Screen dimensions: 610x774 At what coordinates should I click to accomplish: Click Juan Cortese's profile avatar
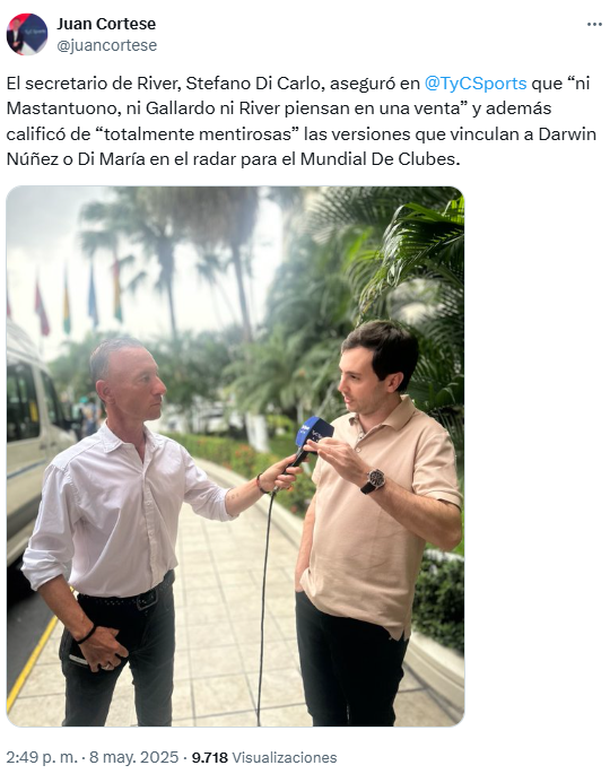click(x=27, y=34)
